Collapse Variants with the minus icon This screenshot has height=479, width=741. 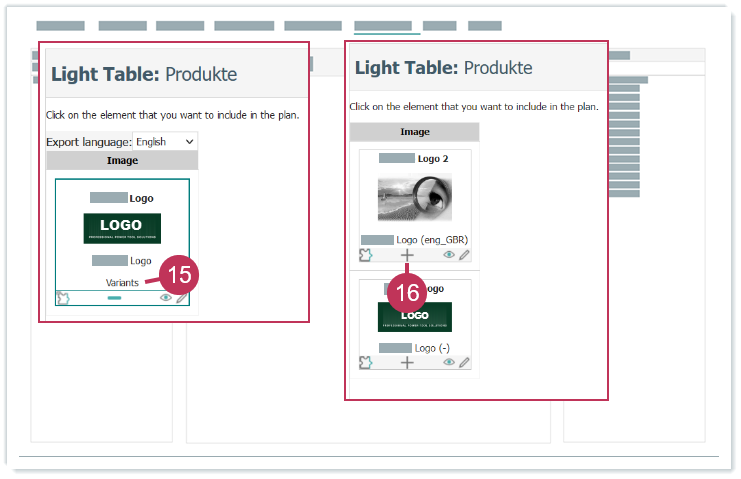tap(114, 298)
